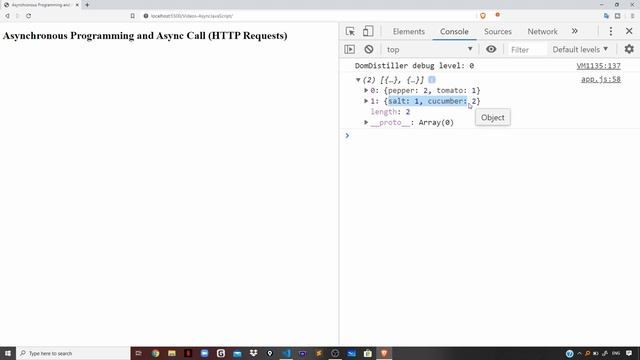Screen dimensions: 640x360
Task: Open the Brave main menu icon
Action: point(632,16)
